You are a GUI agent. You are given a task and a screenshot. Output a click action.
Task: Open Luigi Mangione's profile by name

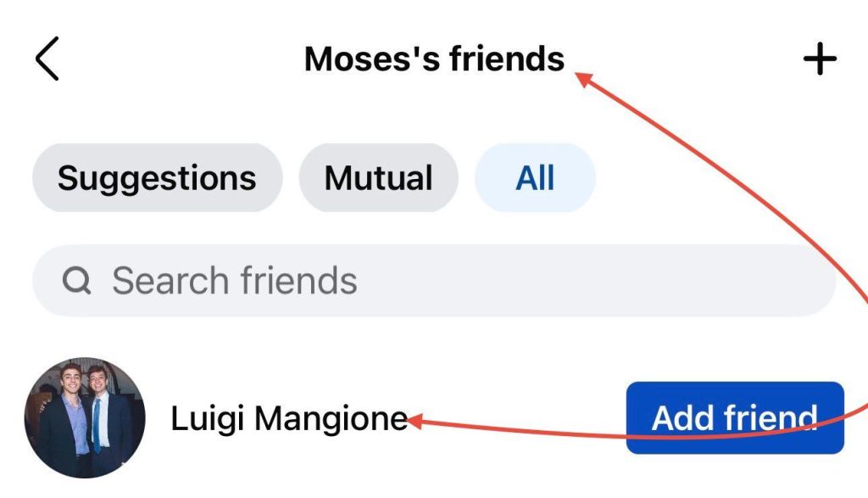289,418
